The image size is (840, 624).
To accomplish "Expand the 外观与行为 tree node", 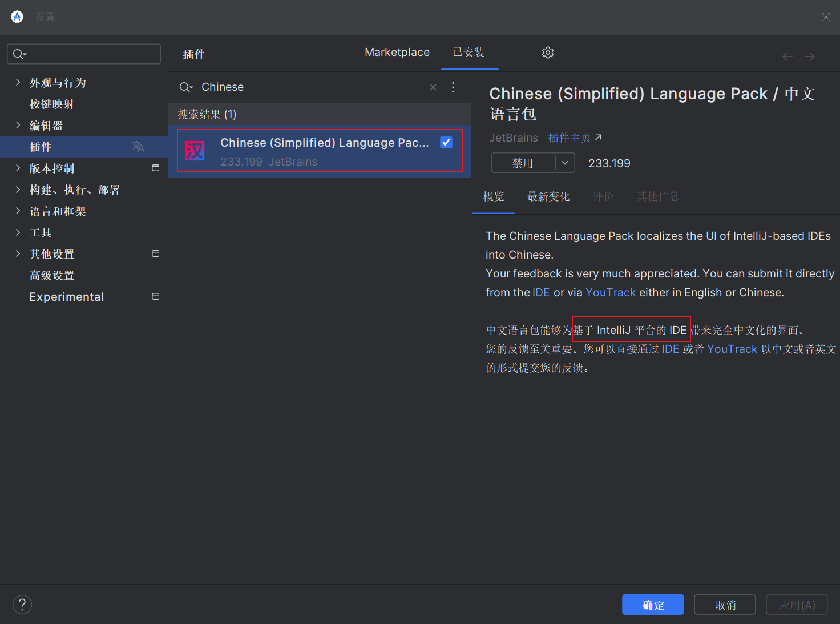I will click(x=18, y=83).
